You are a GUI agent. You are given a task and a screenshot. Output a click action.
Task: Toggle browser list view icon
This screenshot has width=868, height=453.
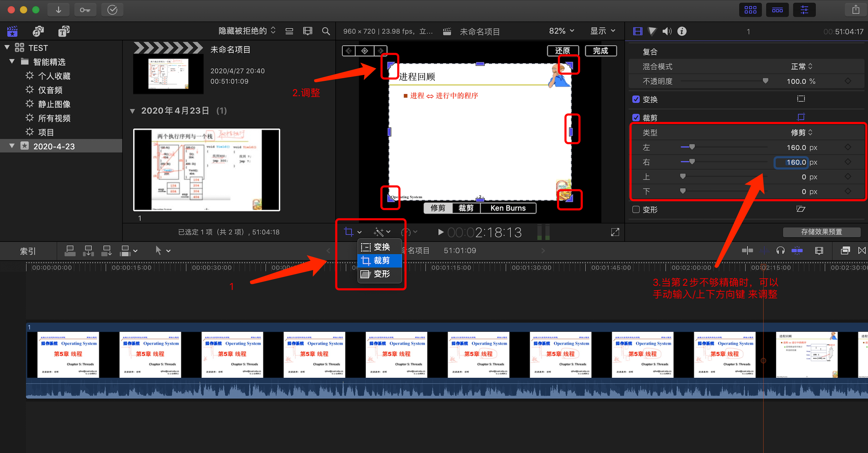pos(289,31)
